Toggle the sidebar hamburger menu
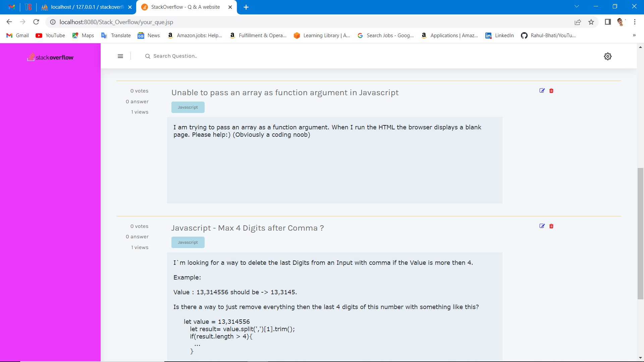644x362 pixels. pyautogui.click(x=120, y=56)
